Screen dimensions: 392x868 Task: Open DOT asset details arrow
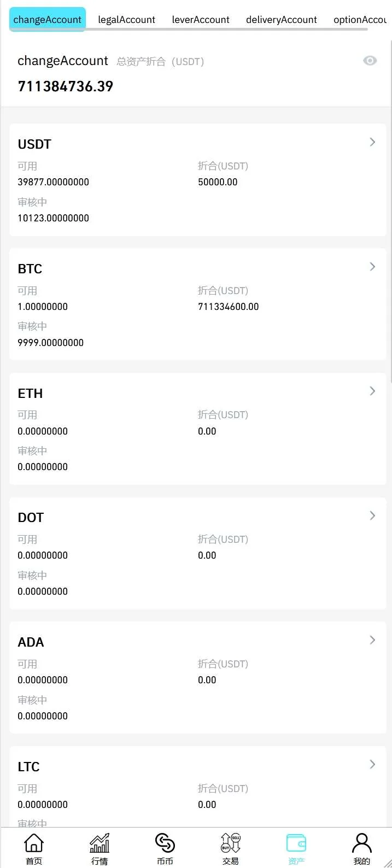[372, 515]
